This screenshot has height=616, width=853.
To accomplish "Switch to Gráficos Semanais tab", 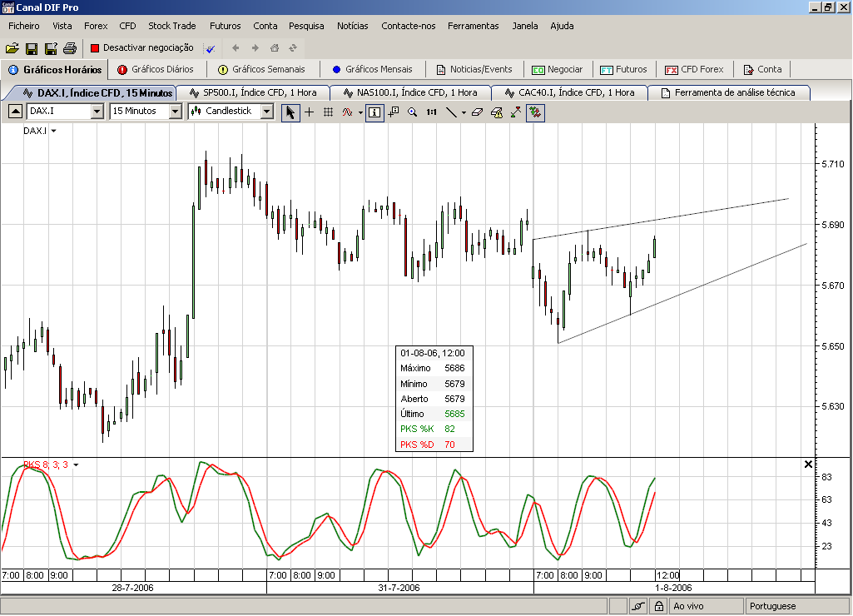I will 262,70.
